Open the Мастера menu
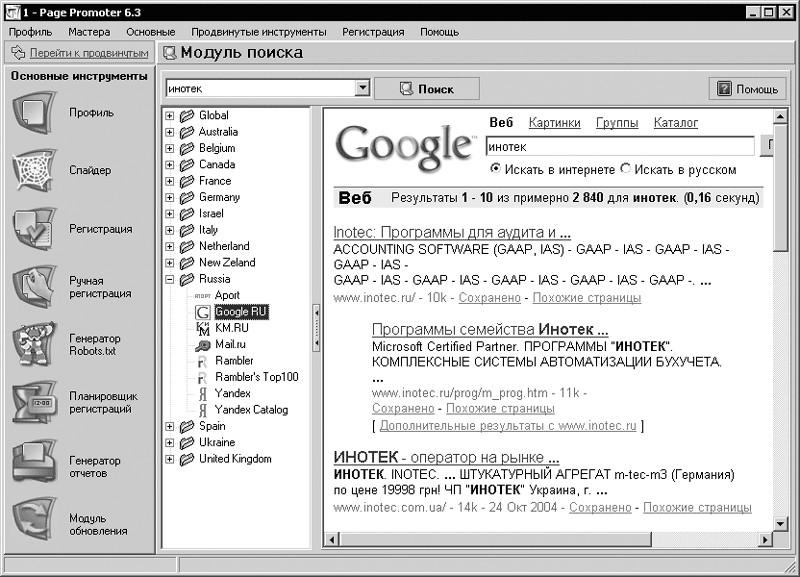 pos(89,32)
